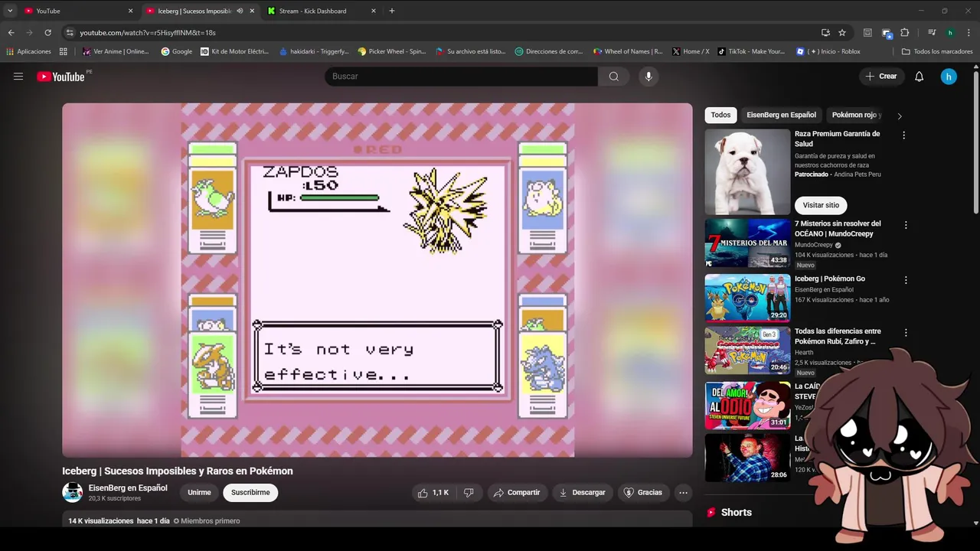Open Picker Wheel bookmark
This screenshot has height=551, width=980.
pyautogui.click(x=391, y=51)
